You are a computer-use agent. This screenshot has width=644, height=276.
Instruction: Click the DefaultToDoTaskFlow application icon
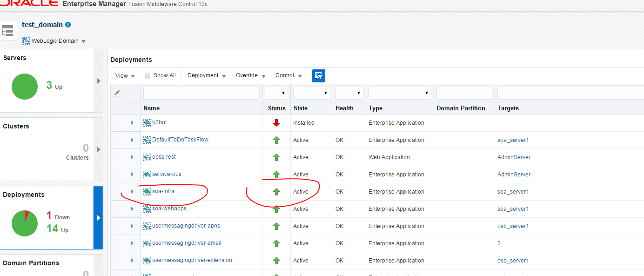147,140
